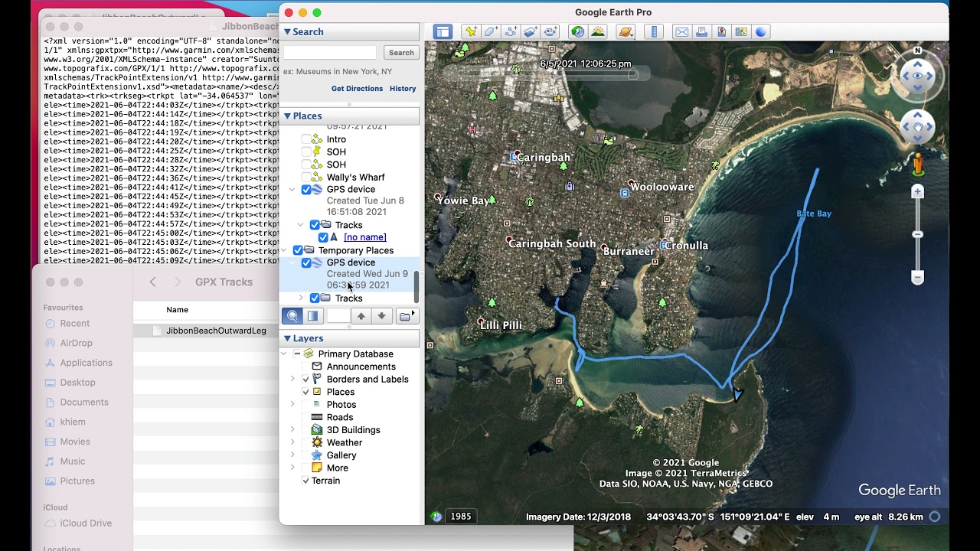
Task: Enable the Wally's Wharf checkbox
Action: click(306, 177)
